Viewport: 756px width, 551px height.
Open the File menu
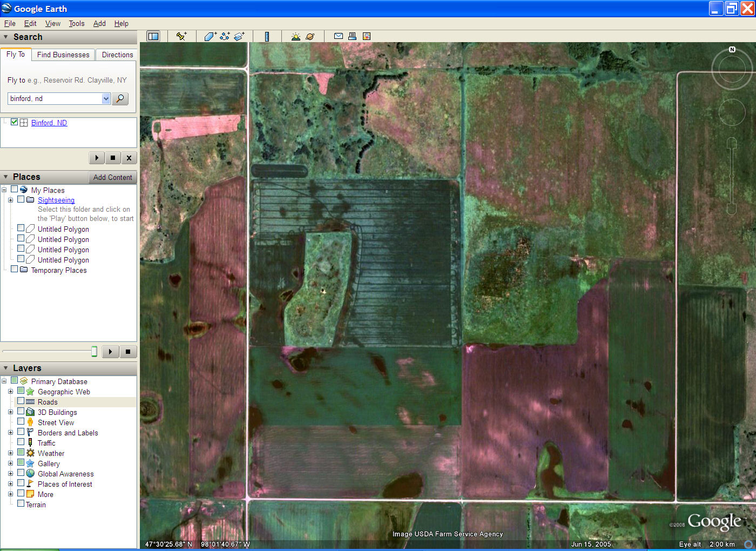pyautogui.click(x=10, y=23)
